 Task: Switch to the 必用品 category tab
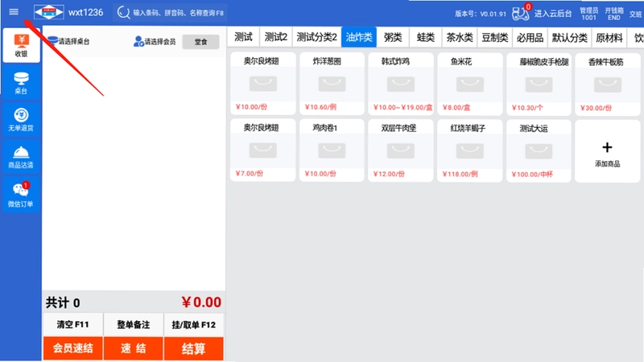(530, 38)
